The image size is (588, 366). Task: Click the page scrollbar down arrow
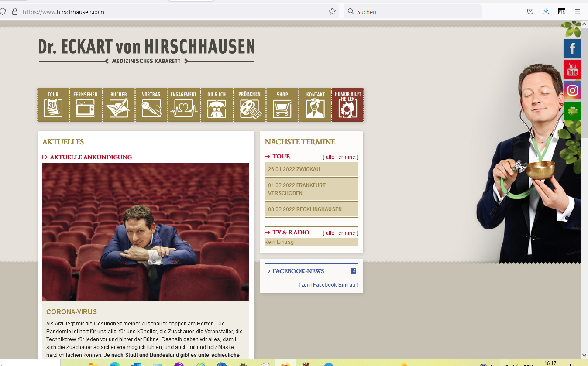584,355
